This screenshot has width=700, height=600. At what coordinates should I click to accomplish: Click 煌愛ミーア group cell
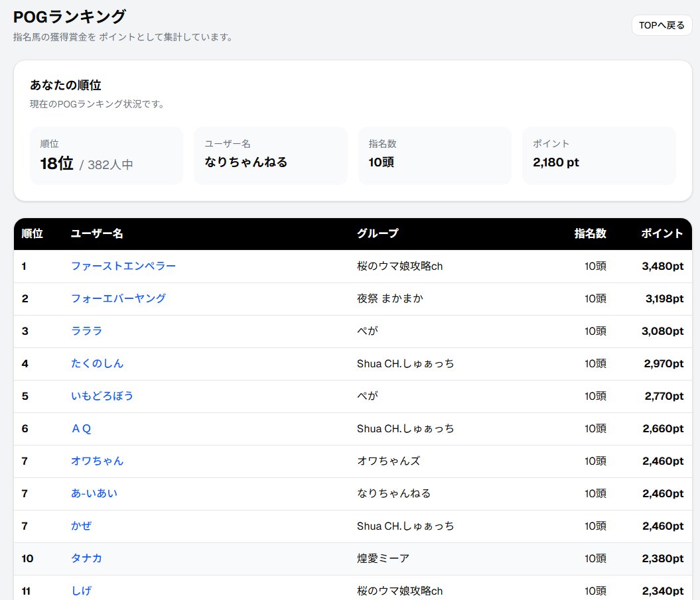tap(383, 558)
